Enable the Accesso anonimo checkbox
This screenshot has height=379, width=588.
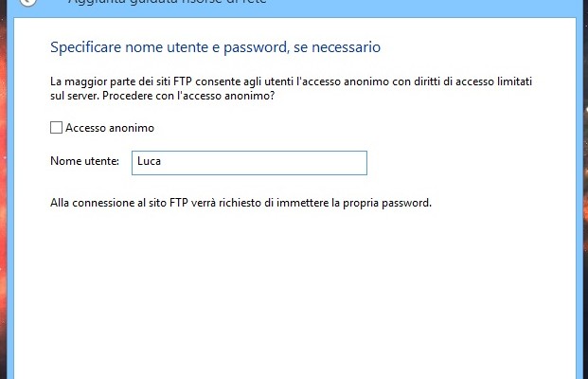tap(57, 128)
